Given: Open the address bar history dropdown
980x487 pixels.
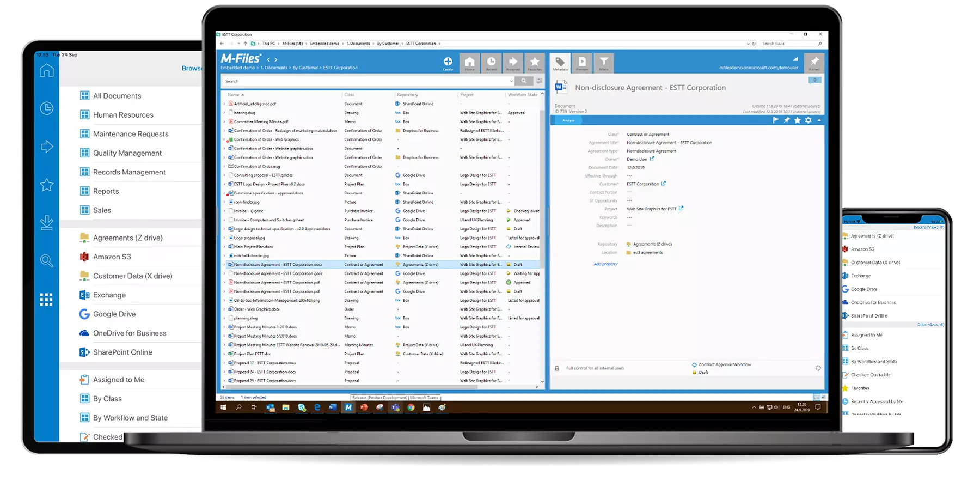Looking at the screenshot, I should pos(748,44).
